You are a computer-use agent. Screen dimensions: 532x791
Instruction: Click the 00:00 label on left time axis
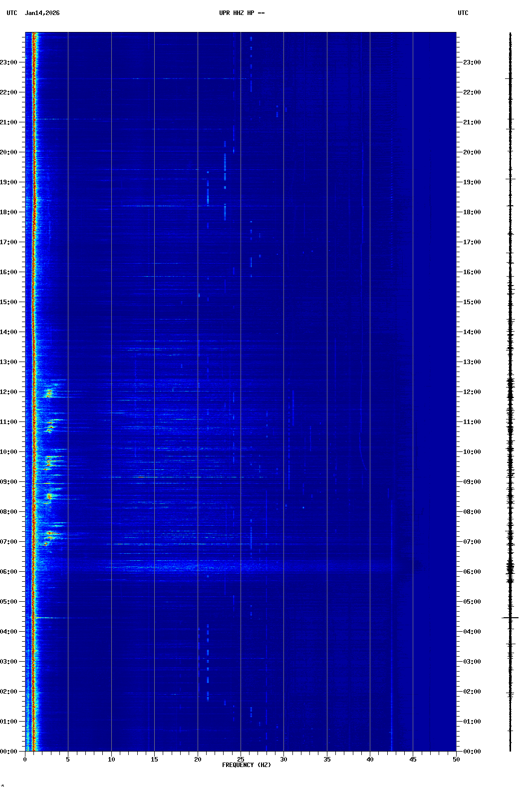tap(9, 752)
